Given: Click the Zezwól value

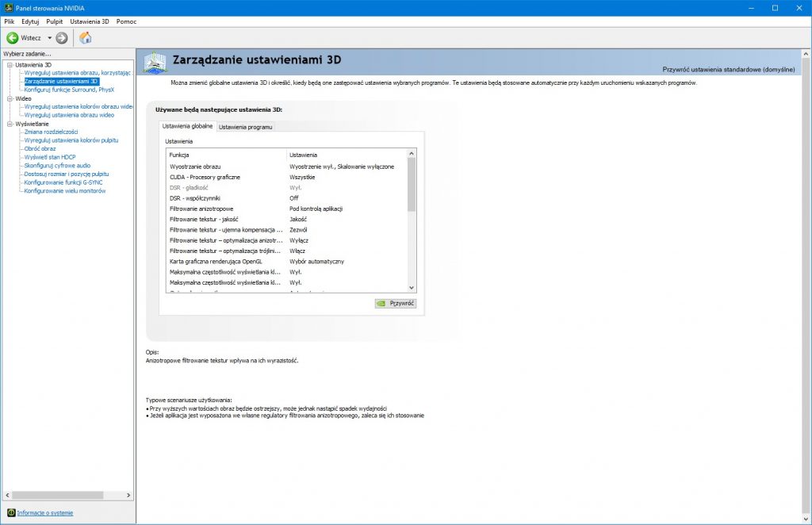Looking at the screenshot, I should (x=298, y=230).
